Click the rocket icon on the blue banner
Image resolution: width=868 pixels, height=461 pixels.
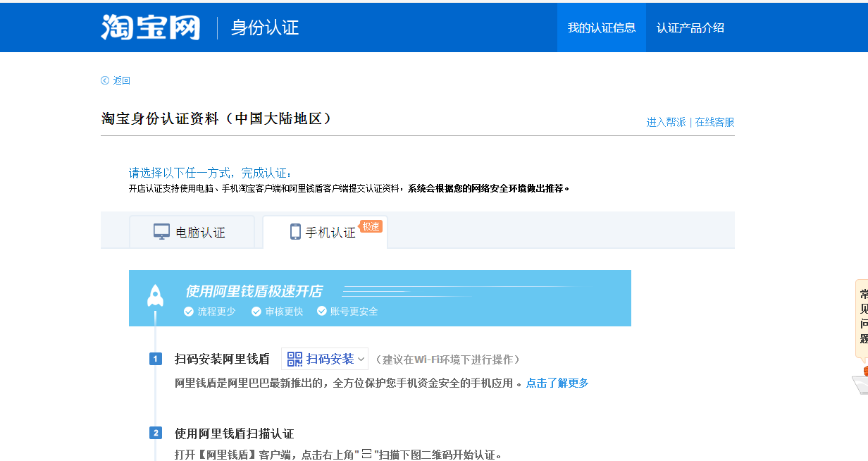click(155, 296)
